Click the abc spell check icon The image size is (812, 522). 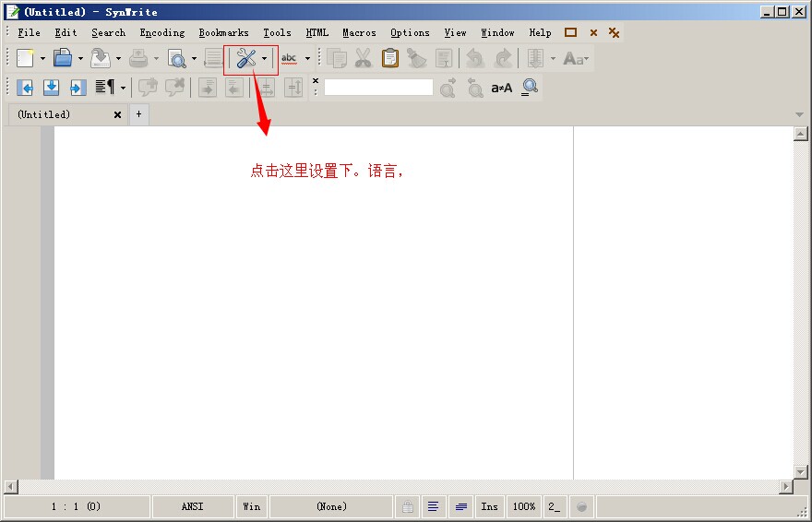pyautogui.click(x=289, y=58)
